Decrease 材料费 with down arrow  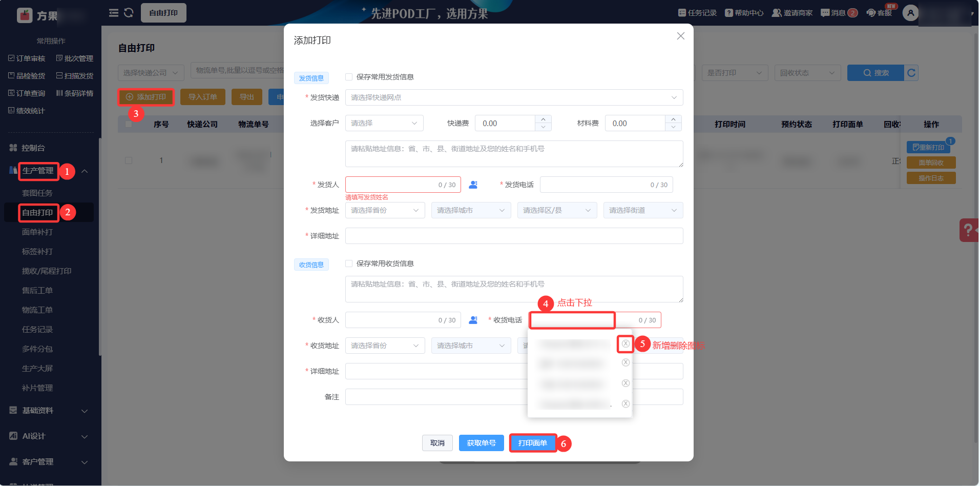tap(673, 127)
